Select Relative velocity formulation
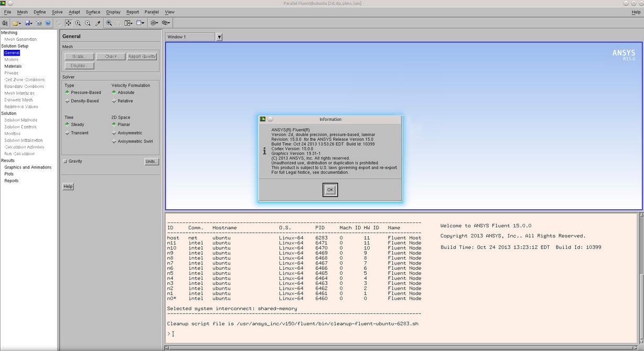The image size is (644, 351). click(x=122, y=101)
